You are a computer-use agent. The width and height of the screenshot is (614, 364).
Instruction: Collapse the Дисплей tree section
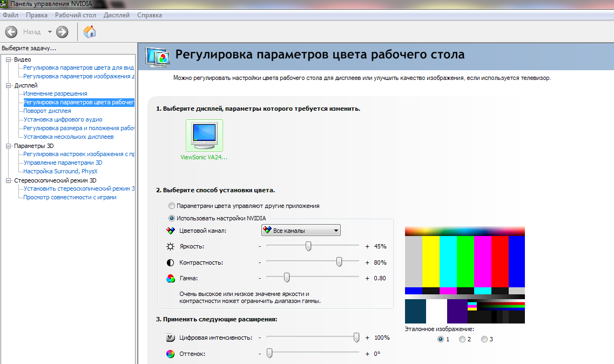8,85
